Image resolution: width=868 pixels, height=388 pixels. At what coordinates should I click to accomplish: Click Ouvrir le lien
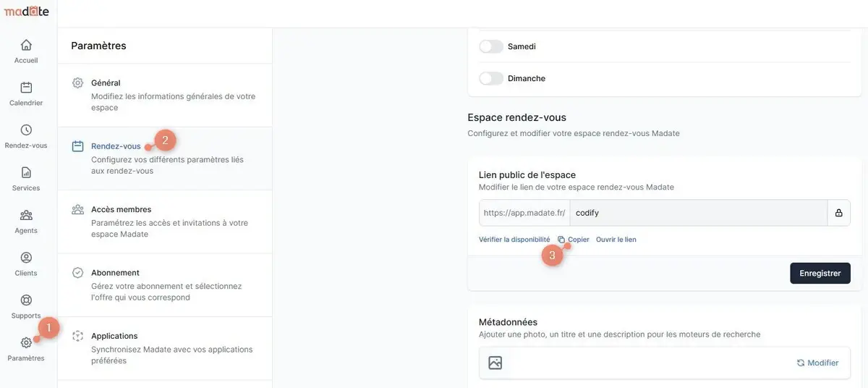pyautogui.click(x=616, y=240)
